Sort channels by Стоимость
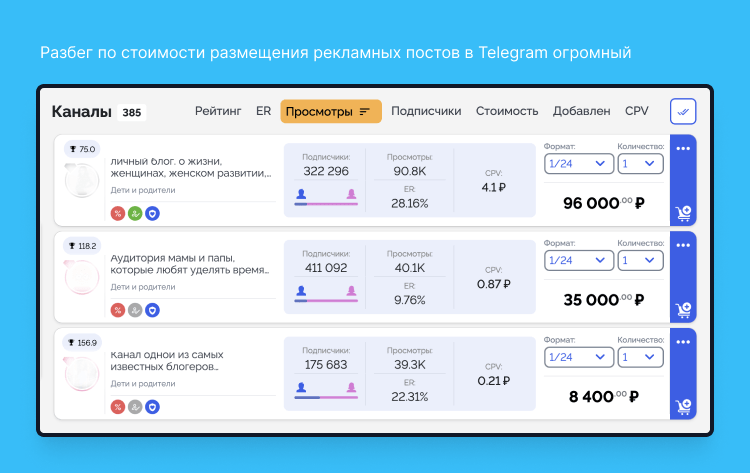 coord(507,111)
